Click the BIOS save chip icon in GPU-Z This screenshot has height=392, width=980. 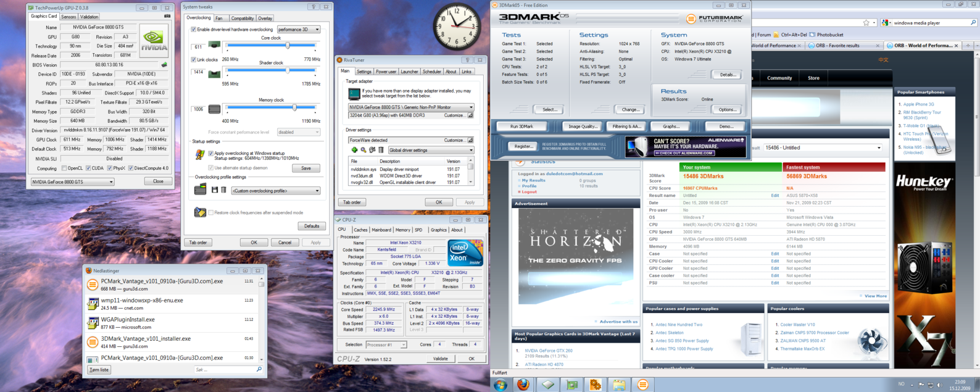pos(164,64)
